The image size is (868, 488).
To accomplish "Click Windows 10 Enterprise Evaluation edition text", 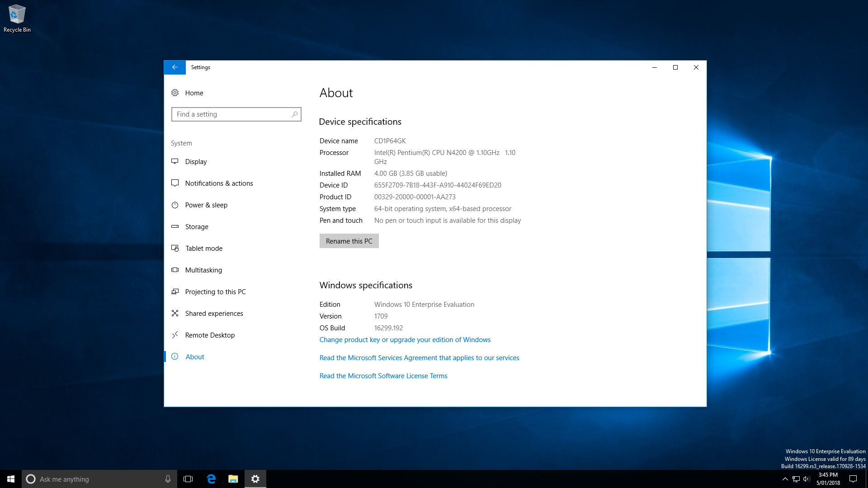I will 424,305.
